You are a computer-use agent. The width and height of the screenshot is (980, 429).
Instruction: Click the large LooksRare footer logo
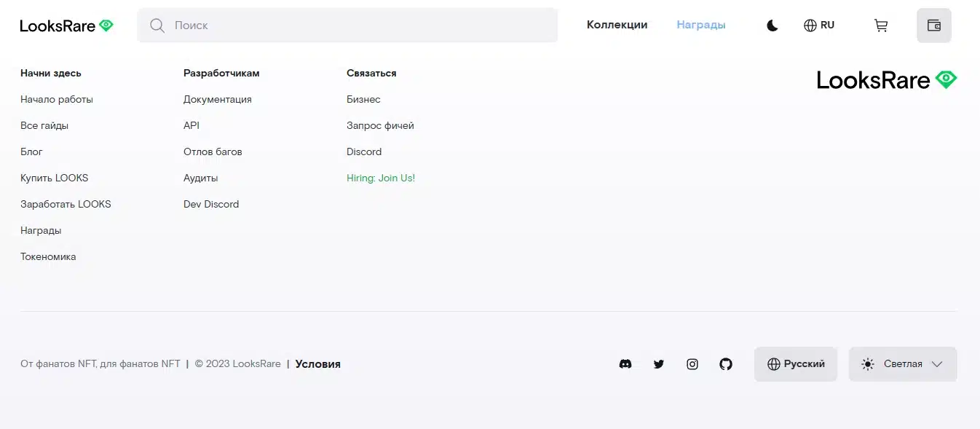(x=887, y=79)
